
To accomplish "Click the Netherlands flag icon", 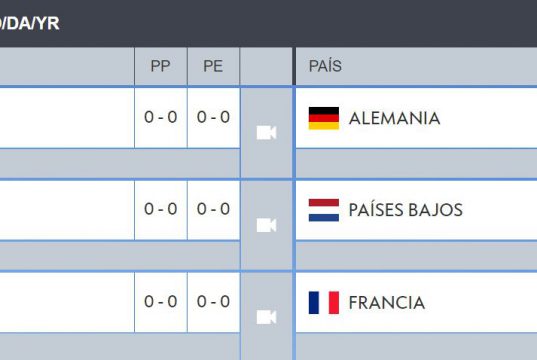I will (324, 210).
